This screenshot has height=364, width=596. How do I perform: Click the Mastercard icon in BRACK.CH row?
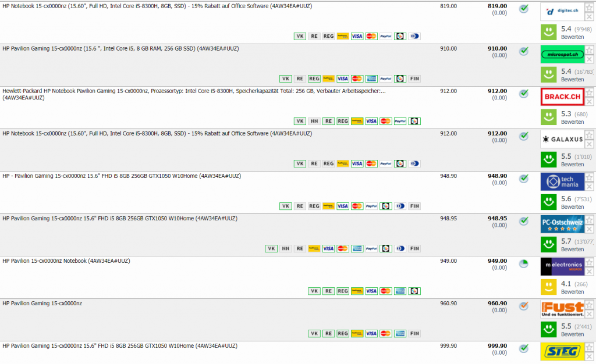[x=386, y=121]
